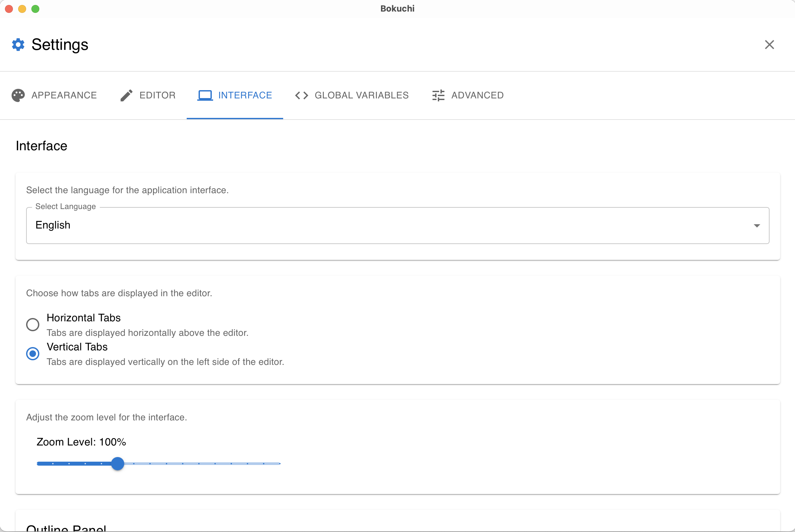This screenshot has height=532, width=795.
Task: Adjust the Zoom Level slider handle
Action: click(118, 463)
